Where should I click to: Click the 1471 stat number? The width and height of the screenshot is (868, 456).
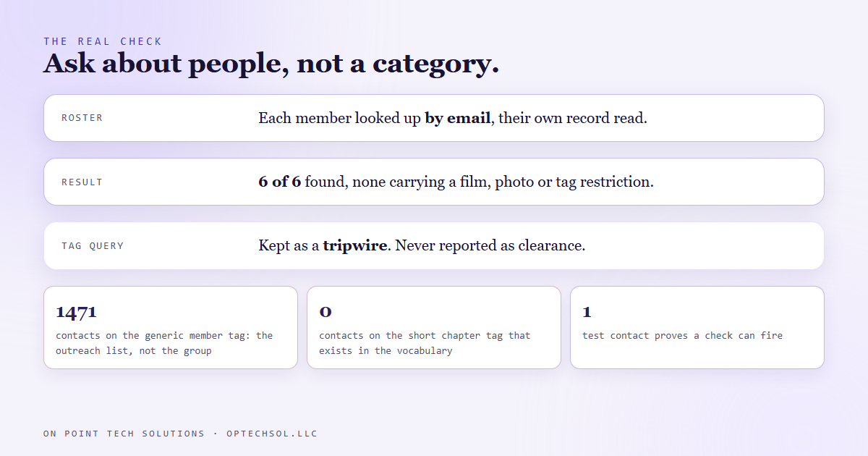point(76,312)
